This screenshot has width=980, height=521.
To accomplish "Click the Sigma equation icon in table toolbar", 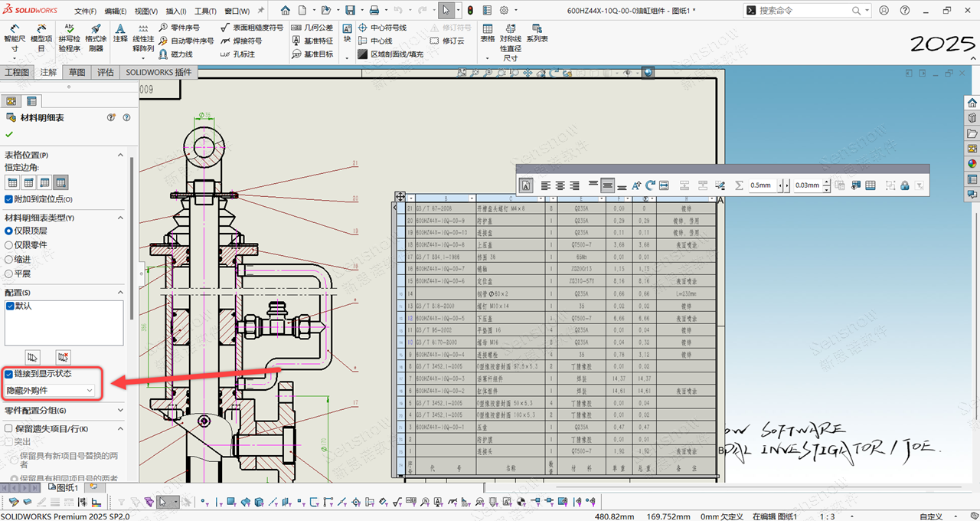I will tap(739, 185).
